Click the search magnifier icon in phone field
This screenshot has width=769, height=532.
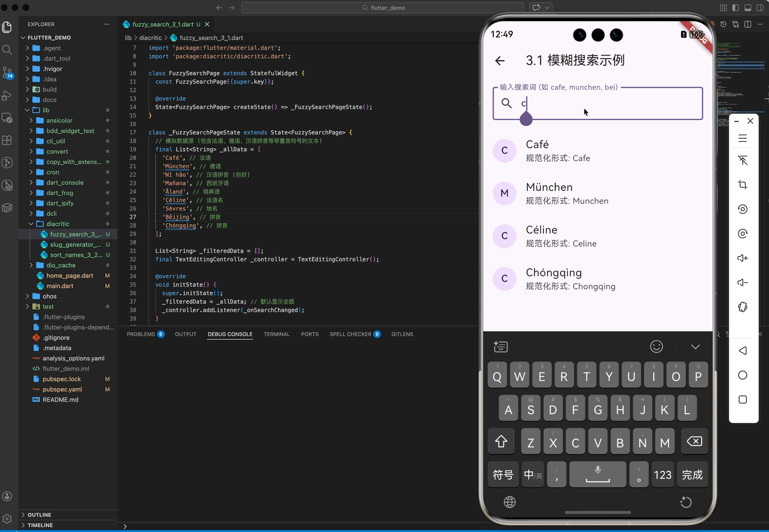point(506,103)
